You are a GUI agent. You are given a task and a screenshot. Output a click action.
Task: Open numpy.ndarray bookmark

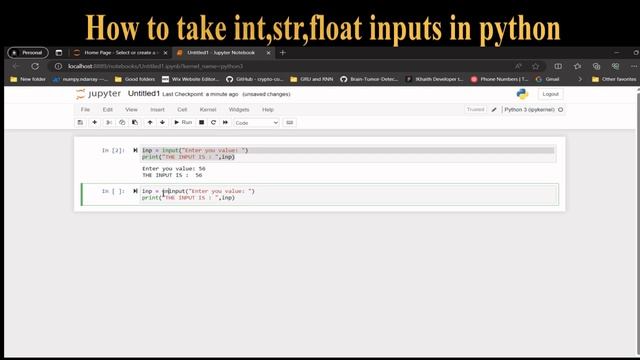80,79
